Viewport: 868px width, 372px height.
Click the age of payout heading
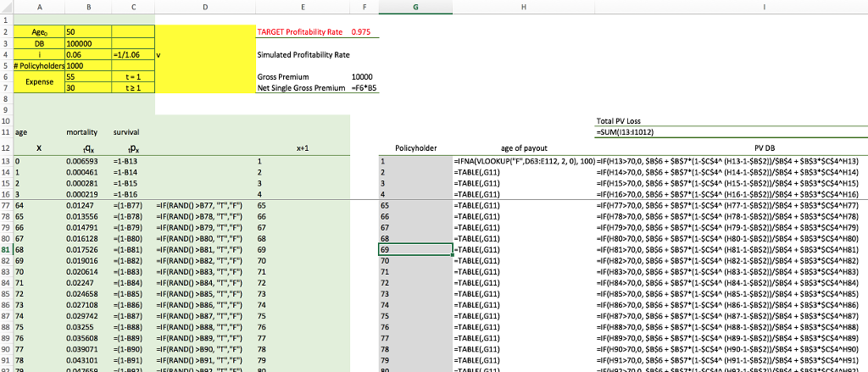pyautogui.click(x=524, y=147)
